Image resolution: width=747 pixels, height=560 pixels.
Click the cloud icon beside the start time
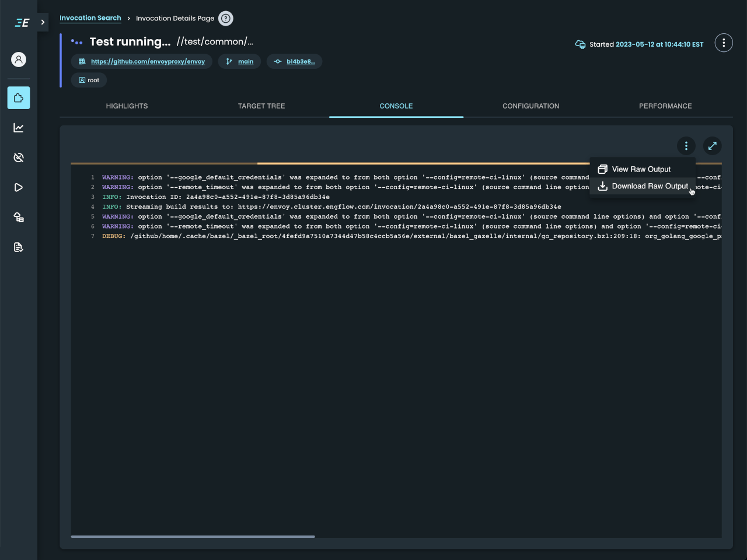coord(580,44)
